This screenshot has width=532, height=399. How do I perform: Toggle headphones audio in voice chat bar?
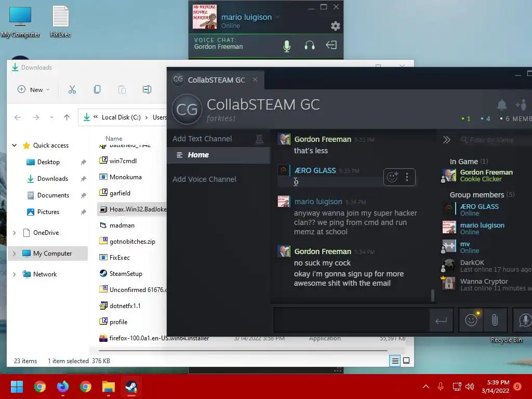click(x=310, y=46)
